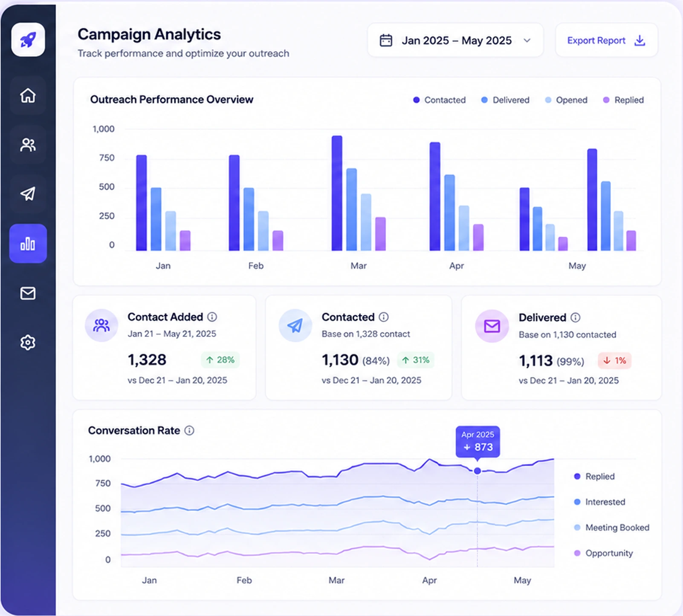Open the Settings gear sidebar icon
Viewport: 683px width, 616px height.
[28, 342]
